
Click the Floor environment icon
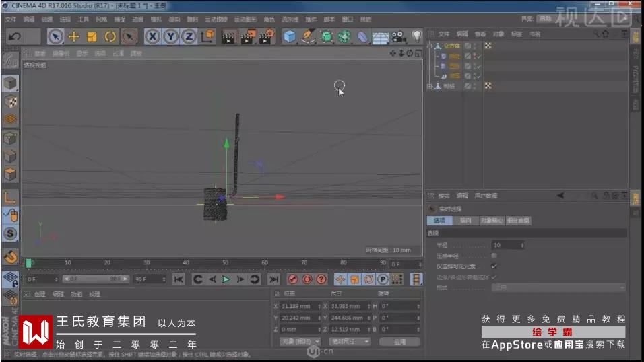[381, 38]
